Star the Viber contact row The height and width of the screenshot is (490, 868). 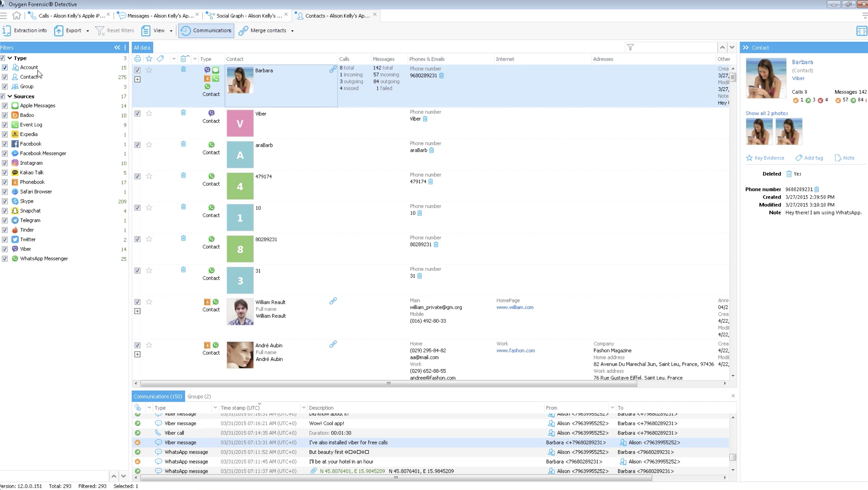(149, 114)
